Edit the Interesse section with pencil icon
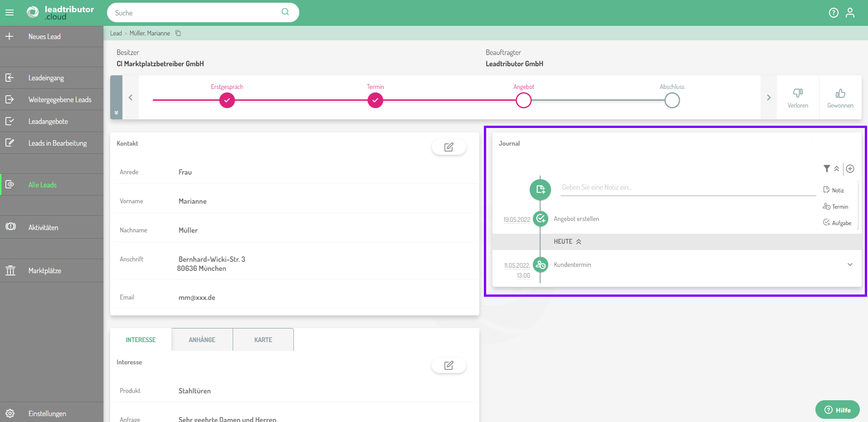 (449, 365)
